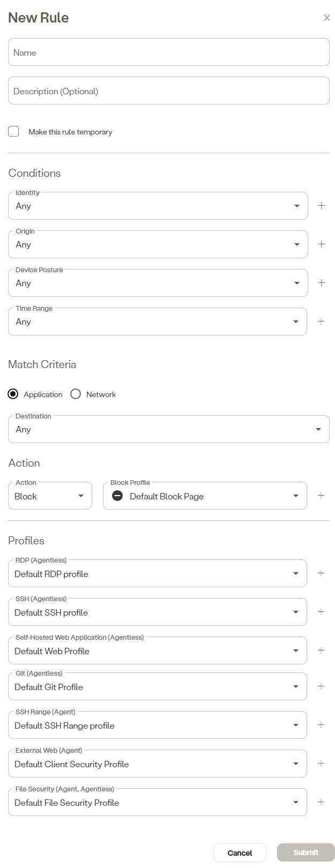Select the Network match criteria radio
335x868 pixels.
point(76,394)
